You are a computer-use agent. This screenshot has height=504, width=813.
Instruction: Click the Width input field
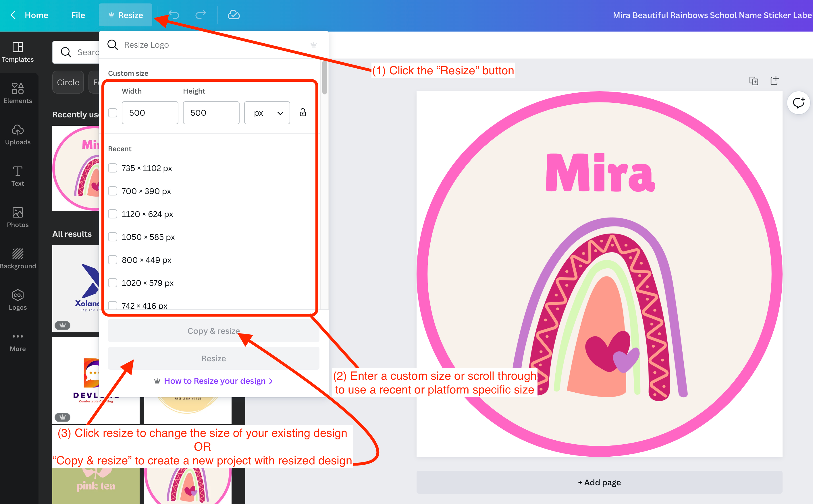click(150, 113)
